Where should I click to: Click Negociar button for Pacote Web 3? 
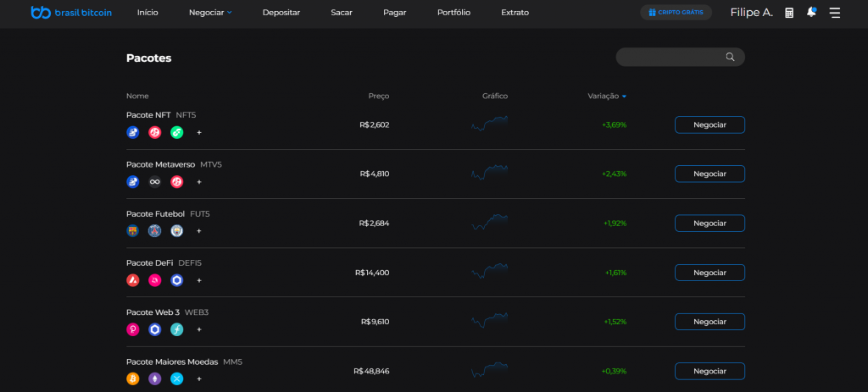709,322
